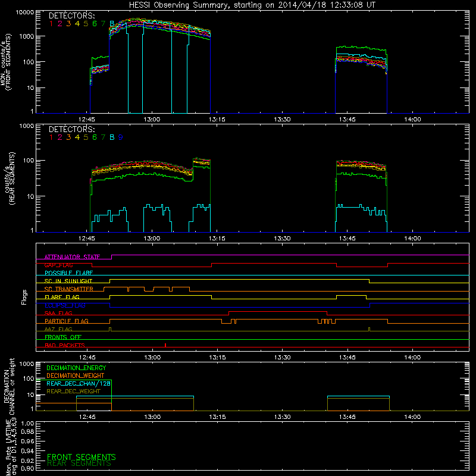Click detector 4 in front segments legend
This screenshot has width=476, height=476.
[x=77, y=24]
